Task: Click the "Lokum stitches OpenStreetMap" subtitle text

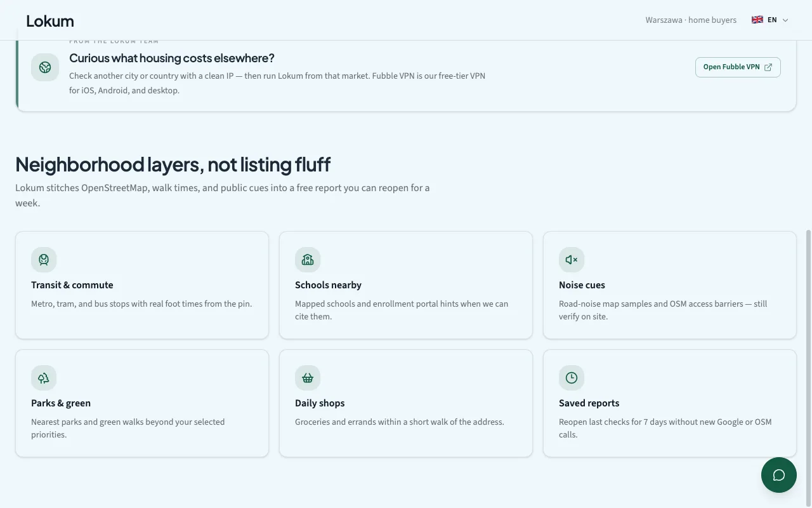Action: pos(223,196)
